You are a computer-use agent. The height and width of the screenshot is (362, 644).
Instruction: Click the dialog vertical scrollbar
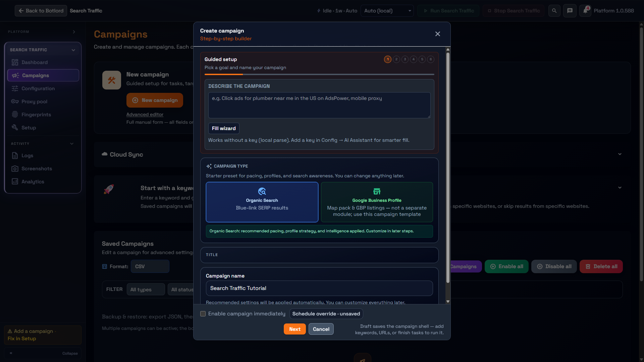point(448,168)
